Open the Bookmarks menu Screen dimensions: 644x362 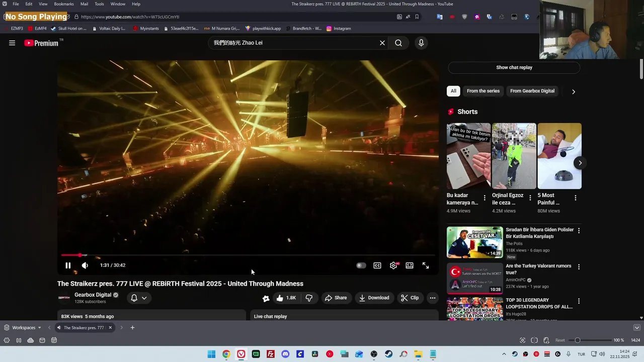click(x=64, y=4)
